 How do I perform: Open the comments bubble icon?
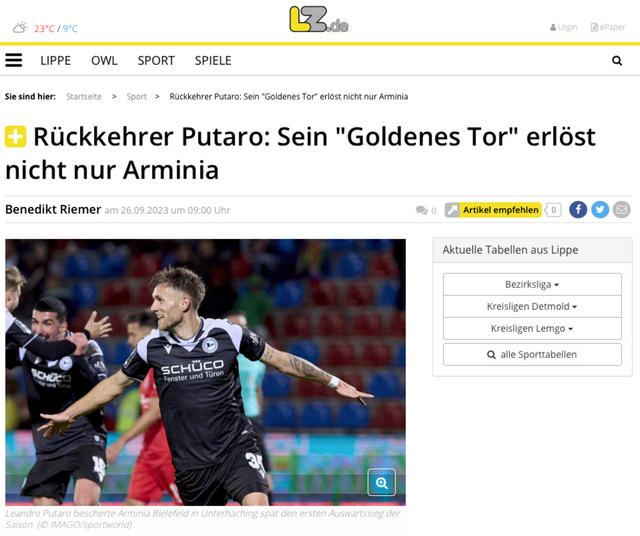(422, 210)
